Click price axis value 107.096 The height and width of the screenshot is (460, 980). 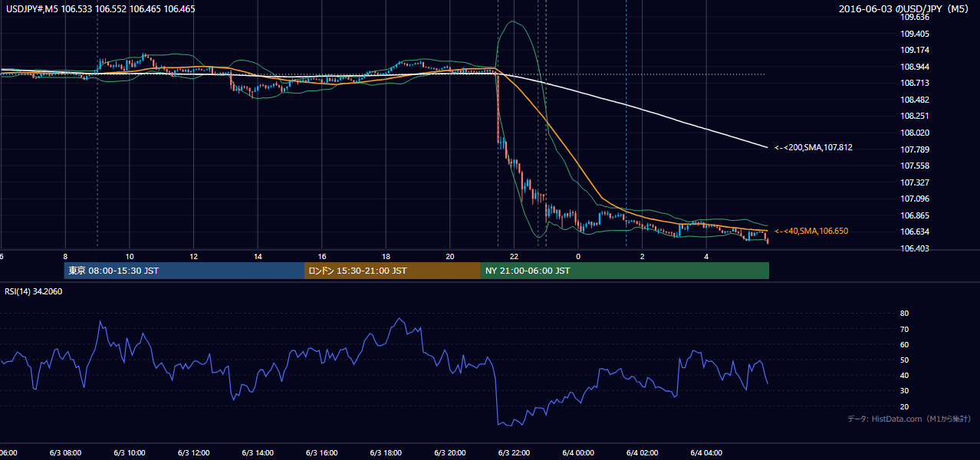(x=915, y=199)
